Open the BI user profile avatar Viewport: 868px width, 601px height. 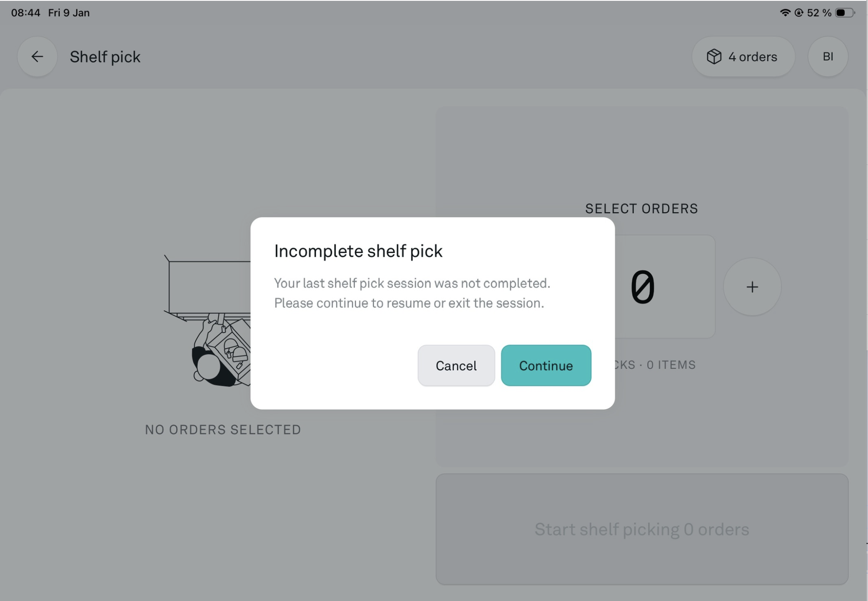point(828,57)
